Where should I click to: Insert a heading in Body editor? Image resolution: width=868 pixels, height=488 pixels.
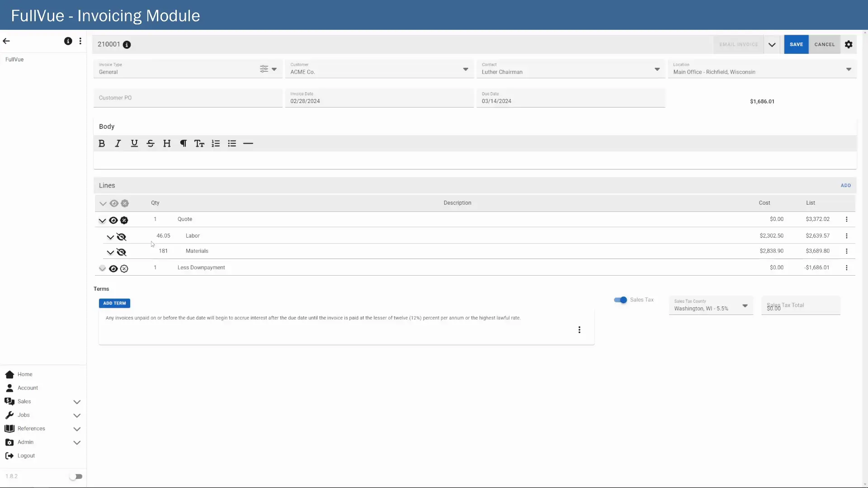click(x=167, y=144)
